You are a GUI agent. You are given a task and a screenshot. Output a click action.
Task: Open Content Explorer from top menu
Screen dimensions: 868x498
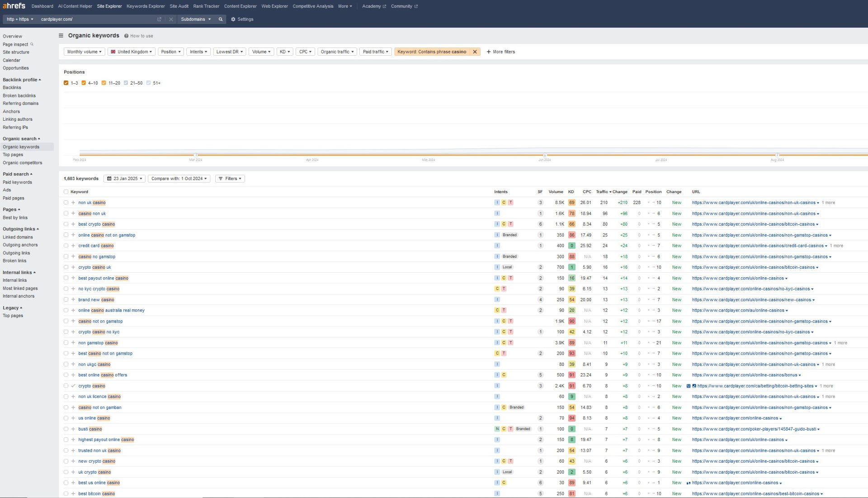pos(240,6)
